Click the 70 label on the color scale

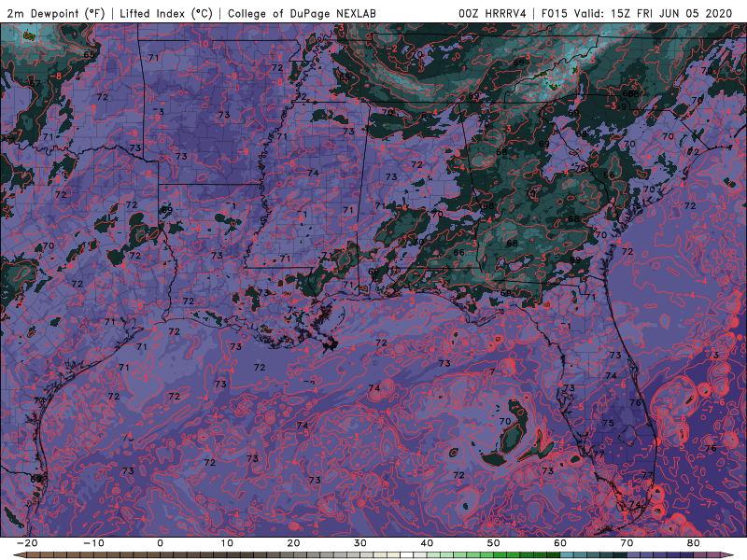coord(627,543)
